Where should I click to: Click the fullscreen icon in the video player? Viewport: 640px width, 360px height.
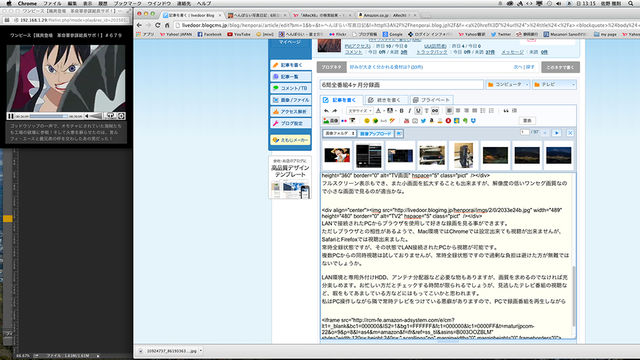121,116
